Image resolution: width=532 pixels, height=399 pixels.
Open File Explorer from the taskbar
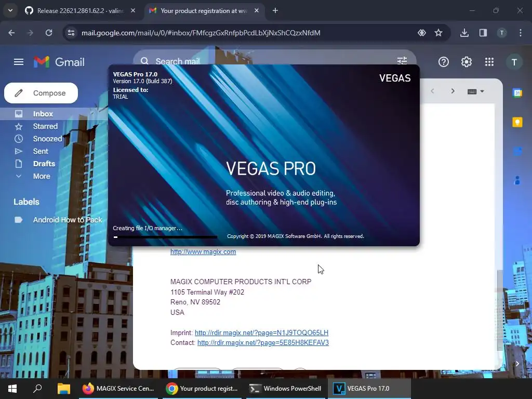pyautogui.click(x=63, y=389)
